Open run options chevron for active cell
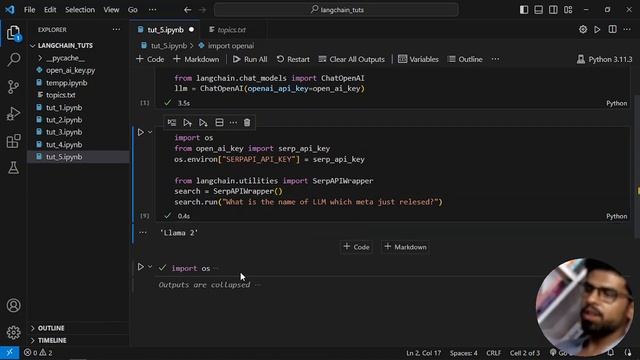The width and height of the screenshot is (640, 360). (x=150, y=132)
